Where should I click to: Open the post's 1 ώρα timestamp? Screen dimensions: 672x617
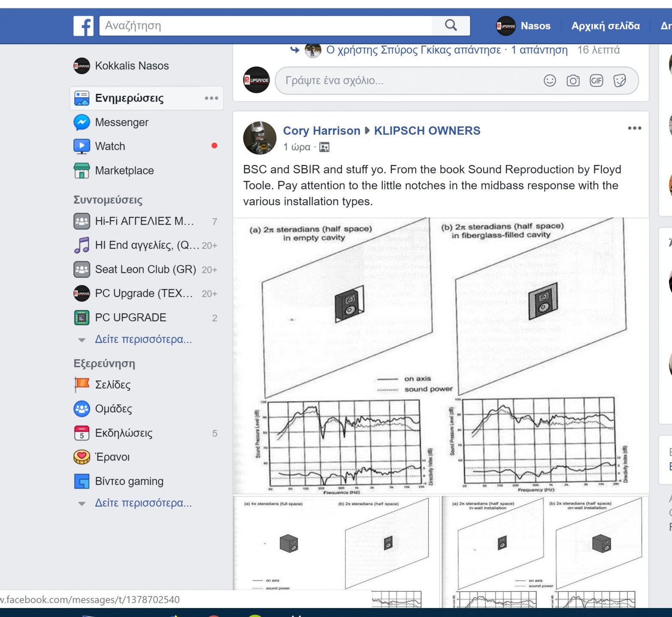297,147
